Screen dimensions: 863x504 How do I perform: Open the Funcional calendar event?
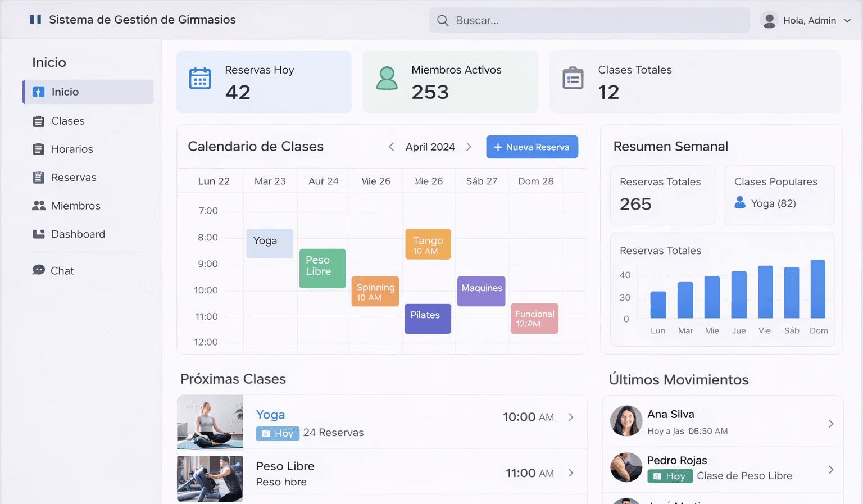point(534,319)
